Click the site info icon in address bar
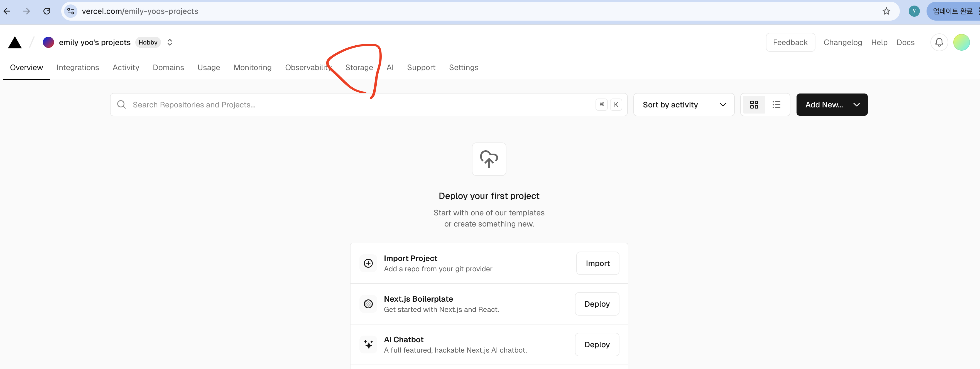This screenshot has width=980, height=369. point(71,11)
